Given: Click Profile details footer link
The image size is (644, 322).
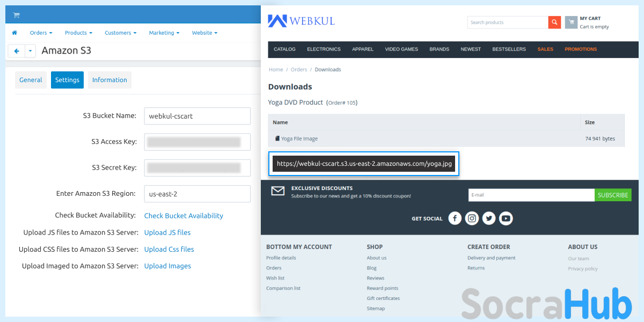Looking at the screenshot, I should [x=281, y=258].
